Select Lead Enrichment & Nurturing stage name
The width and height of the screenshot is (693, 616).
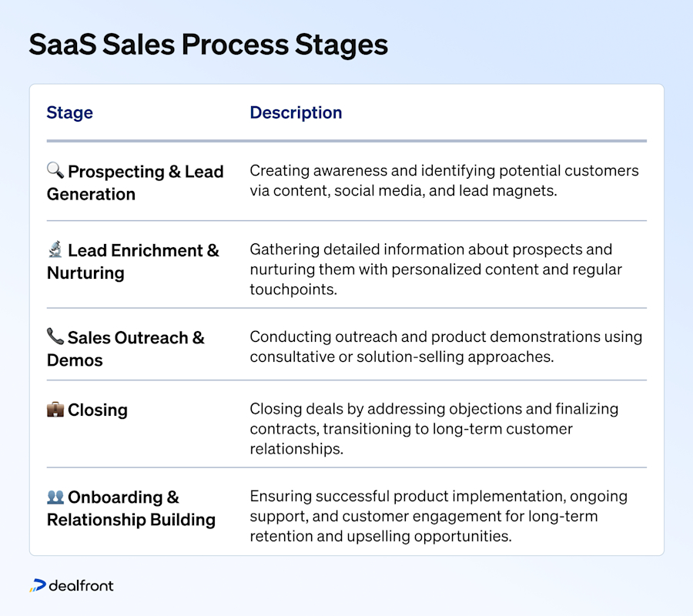click(133, 261)
